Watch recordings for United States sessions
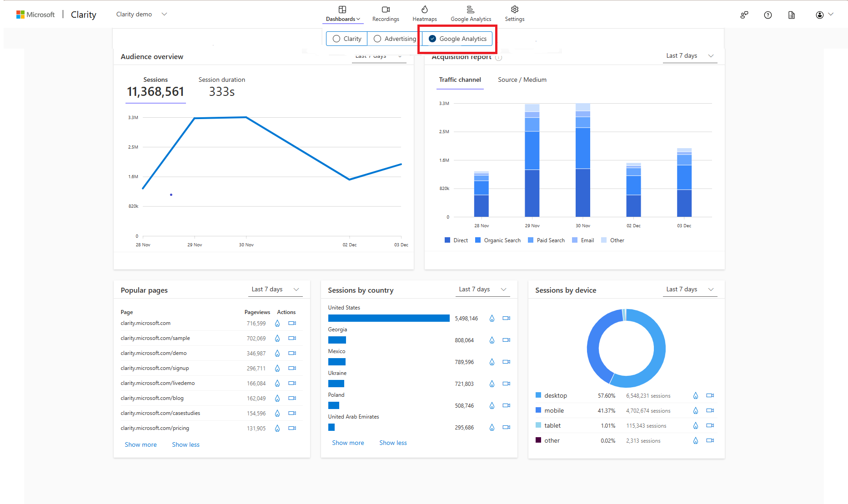848x504 pixels. click(506, 318)
